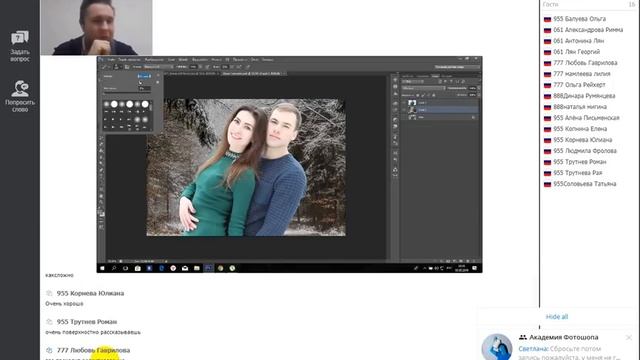Click flag icon next to '955 Копнина Елена'

coord(547,129)
